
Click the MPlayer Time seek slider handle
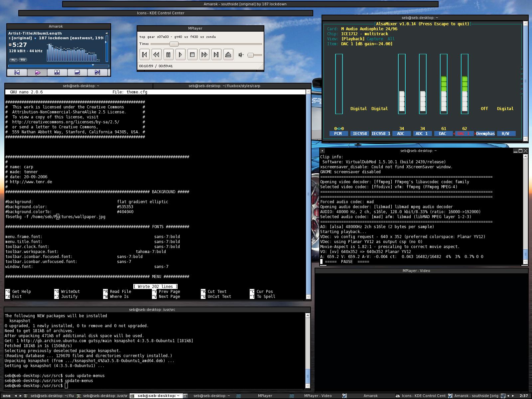point(174,44)
